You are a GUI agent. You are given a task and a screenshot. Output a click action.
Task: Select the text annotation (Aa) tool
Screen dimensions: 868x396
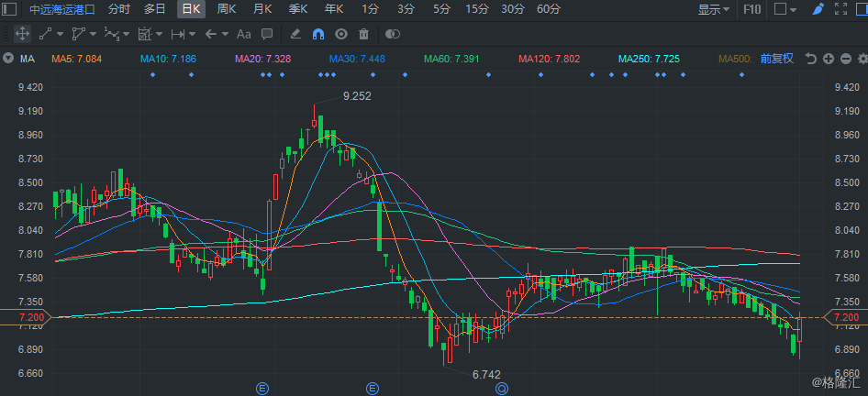(243, 34)
